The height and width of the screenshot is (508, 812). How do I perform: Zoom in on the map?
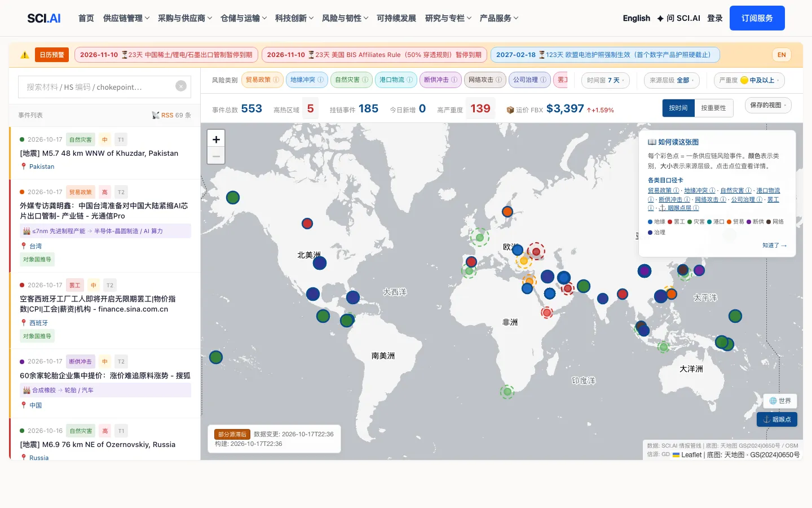point(216,139)
